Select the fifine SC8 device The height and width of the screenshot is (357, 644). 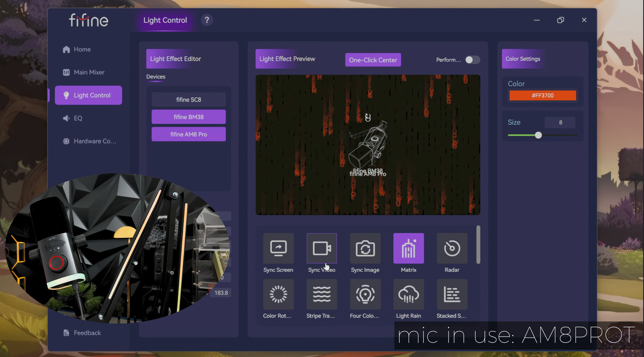pos(189,100)
